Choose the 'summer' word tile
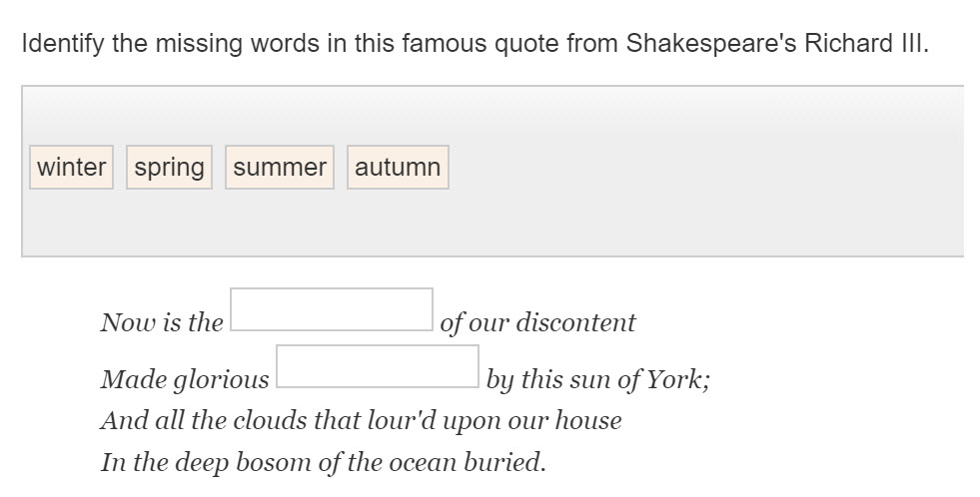This screenshot has width=980, height=497. click(x=280, y=167)
